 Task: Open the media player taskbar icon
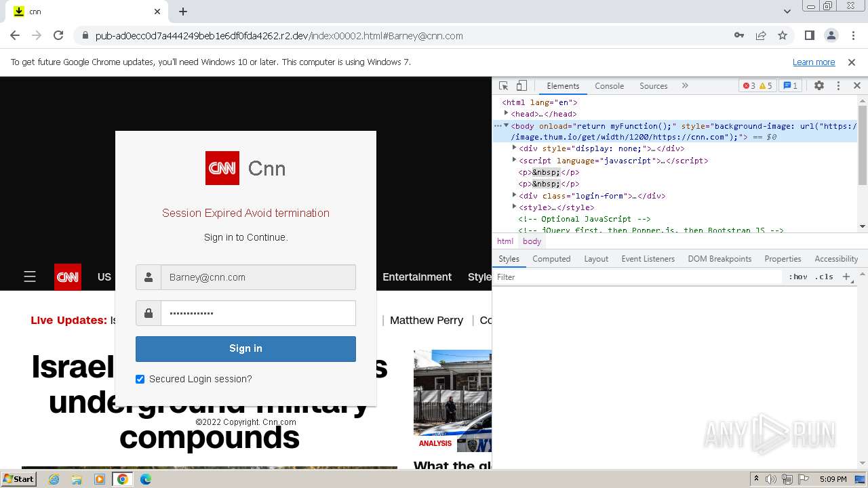pyautogui.click(x=100, y=479)
